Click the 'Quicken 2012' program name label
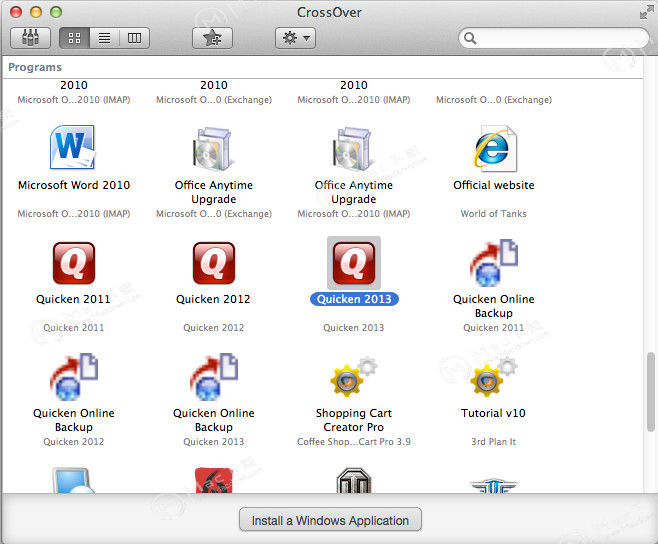Image resolution: width=658 pixels, height=544 pixels. click(x=213, y=299)
